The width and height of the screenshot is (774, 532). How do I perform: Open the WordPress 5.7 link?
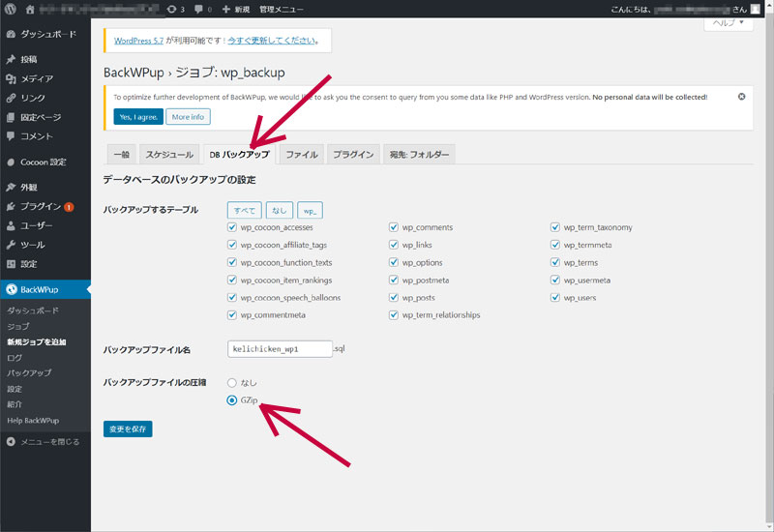138,41
